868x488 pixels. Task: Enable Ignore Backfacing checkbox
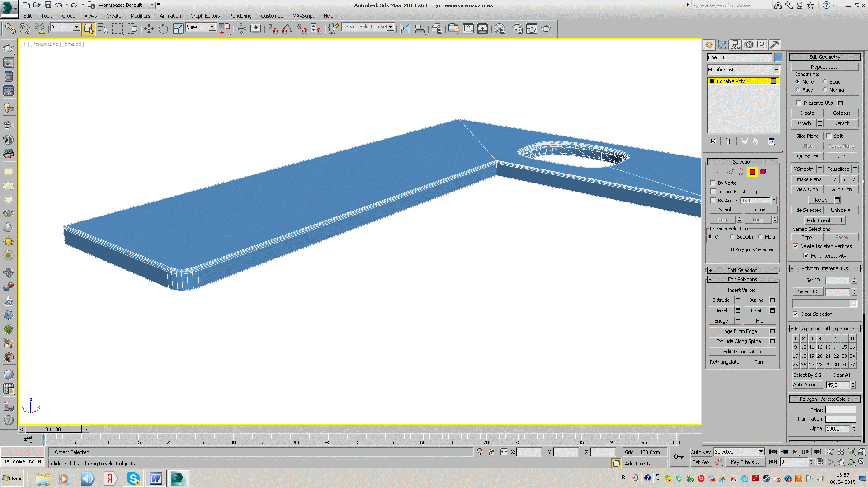(713, 192)
